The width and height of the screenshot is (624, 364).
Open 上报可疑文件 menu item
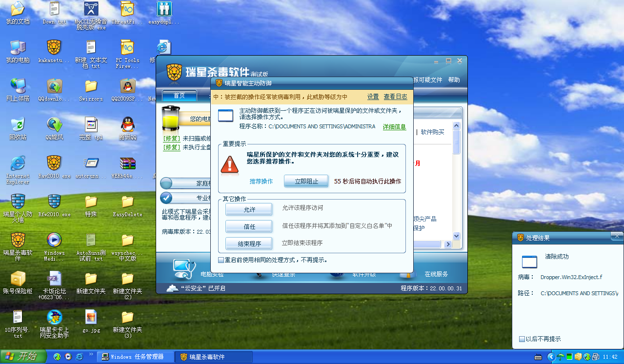coord(428,80)
